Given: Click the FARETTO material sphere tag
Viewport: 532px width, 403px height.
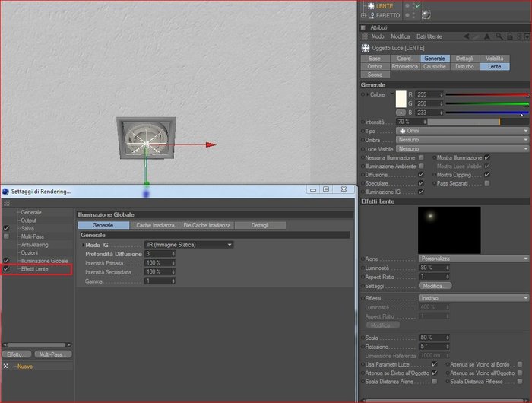Looking at the screenshot, I should (x=426, y=14).
